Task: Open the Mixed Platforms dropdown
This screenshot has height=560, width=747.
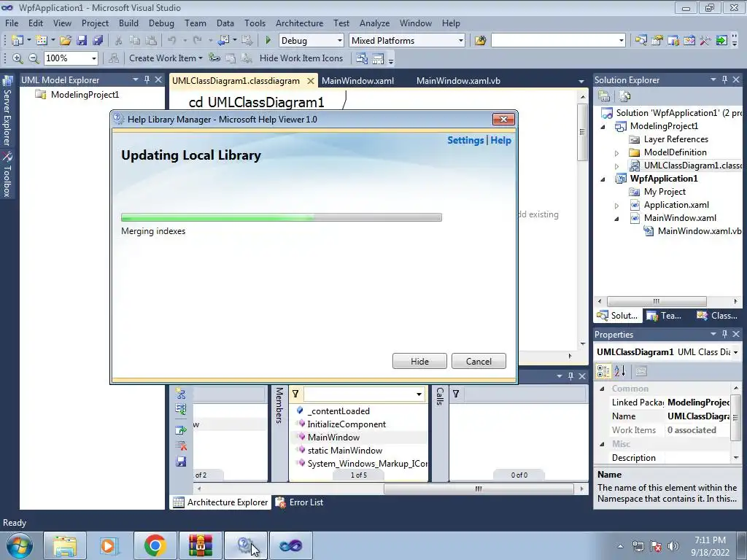Action: pyautogui.click(x=461, y=41)
